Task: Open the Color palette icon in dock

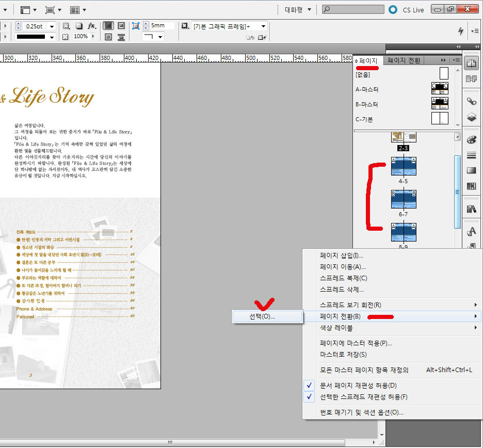Action: [x=471, y=140]
